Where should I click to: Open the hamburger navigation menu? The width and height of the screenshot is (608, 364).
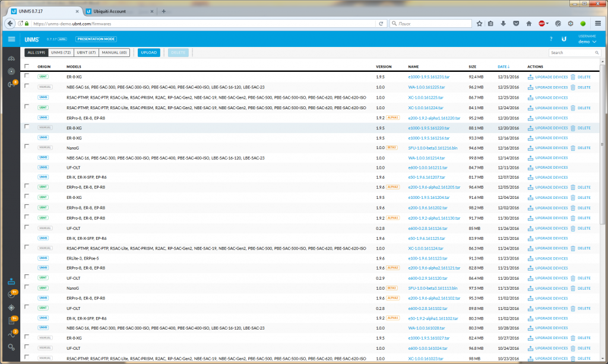pos(11,39)
